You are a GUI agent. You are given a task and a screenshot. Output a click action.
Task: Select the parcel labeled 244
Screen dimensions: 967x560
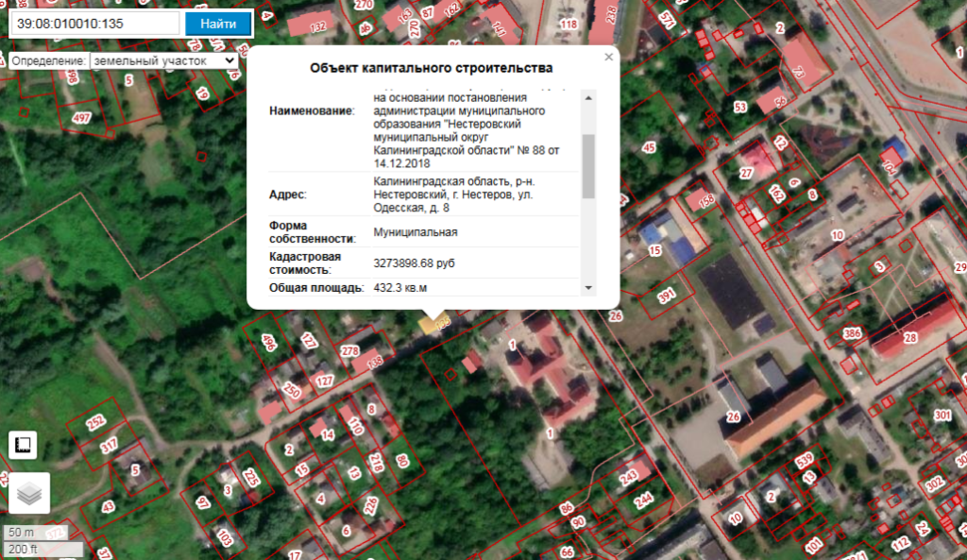pyautogui.click(x=643, y=499)
